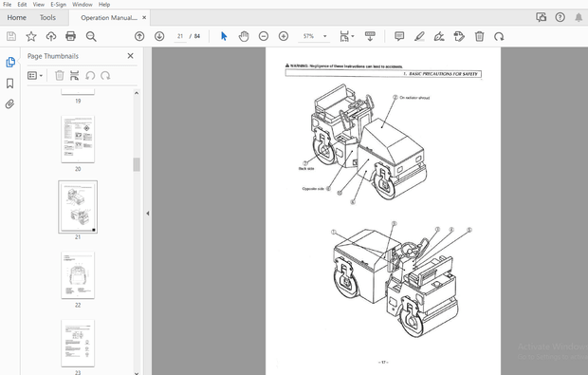Open the File menu
Screen dimensions: 588x375
click(8, 5)
